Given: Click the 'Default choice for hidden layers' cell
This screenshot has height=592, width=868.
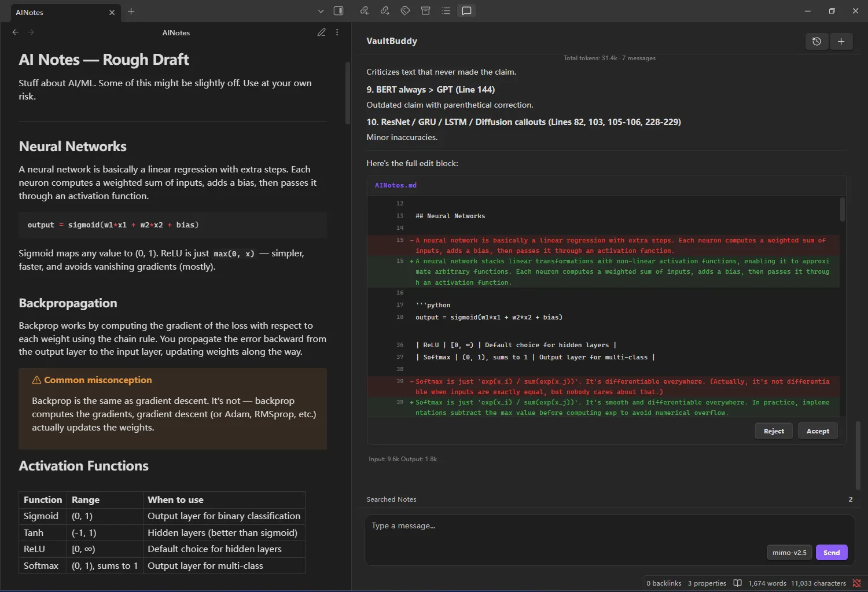Looking at the screenshot, I should (224, 549).
